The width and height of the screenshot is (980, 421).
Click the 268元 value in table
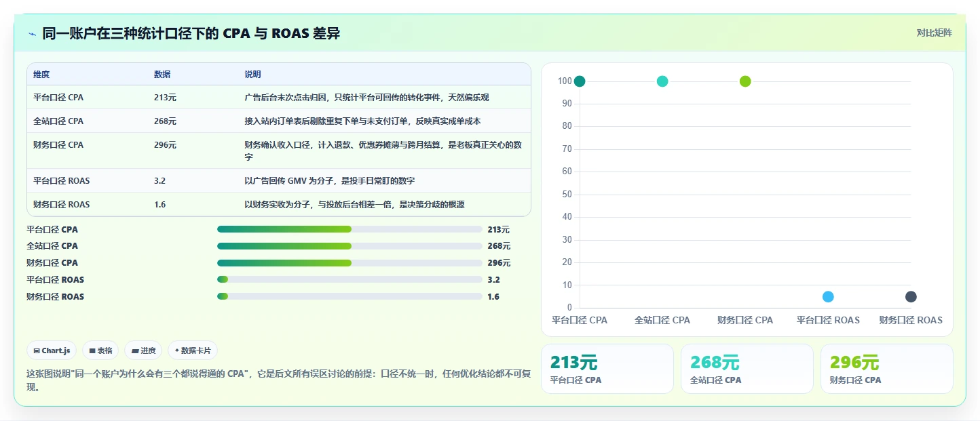[165, 121]
